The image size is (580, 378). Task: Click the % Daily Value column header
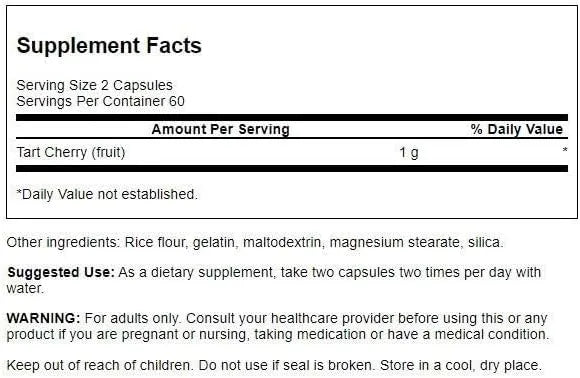tap(517, 129)
